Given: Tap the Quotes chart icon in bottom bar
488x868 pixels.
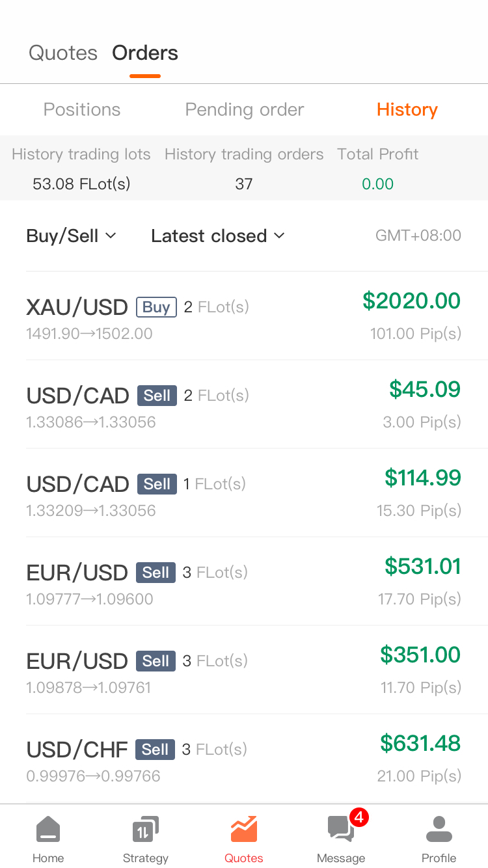Looking at the screenshot, I should [x=244, y=830].
